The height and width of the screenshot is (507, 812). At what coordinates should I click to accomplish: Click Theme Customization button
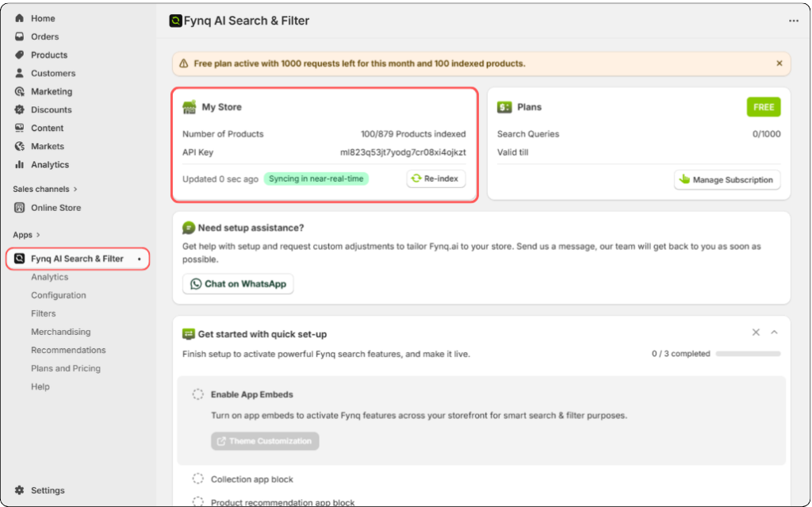point(265,440)
